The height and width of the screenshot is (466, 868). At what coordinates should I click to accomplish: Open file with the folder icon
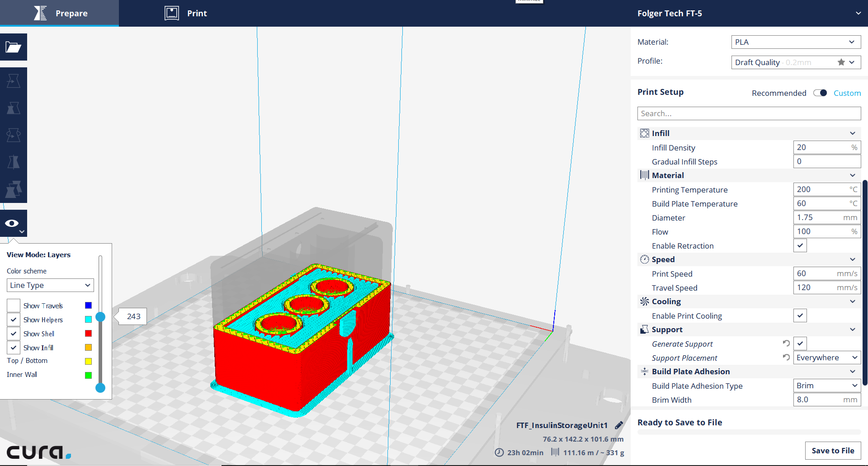pyautogui.click(x=13, y=47)
